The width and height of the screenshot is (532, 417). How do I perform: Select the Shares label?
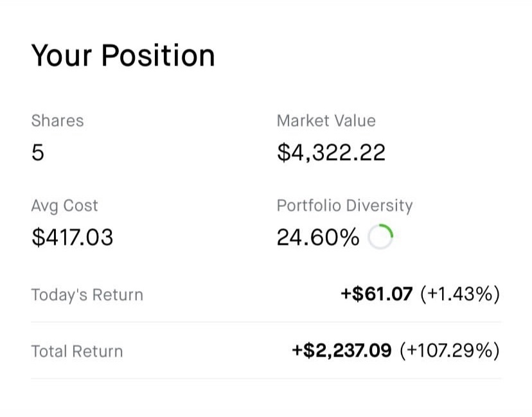tap(57, 121)
